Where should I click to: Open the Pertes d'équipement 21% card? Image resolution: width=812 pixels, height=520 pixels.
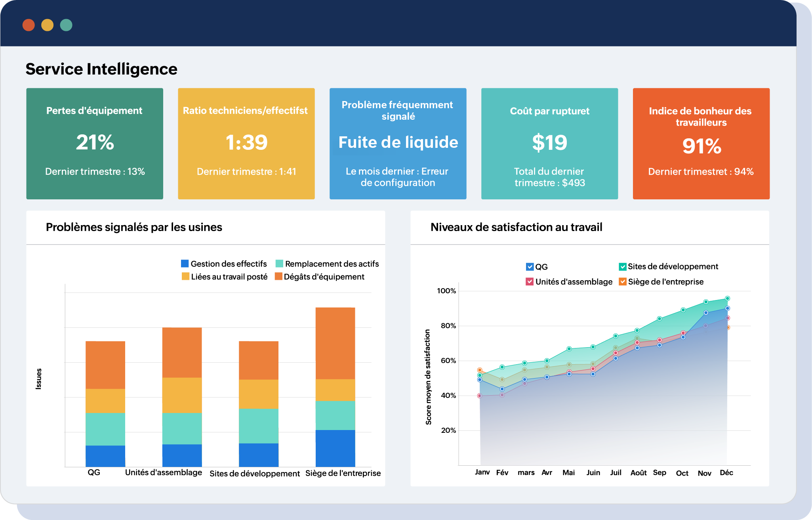point(95,143)
